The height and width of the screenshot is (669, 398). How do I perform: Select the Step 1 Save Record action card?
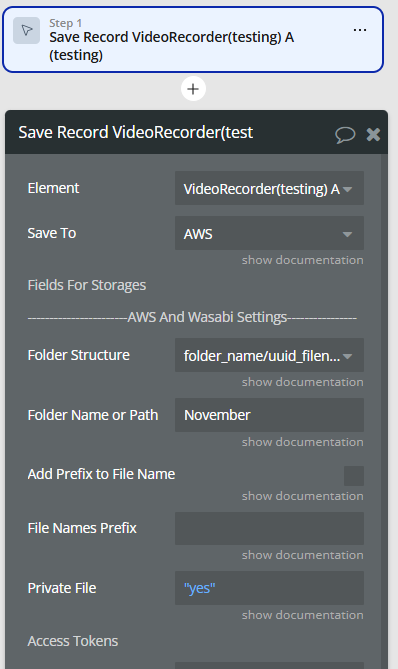click(193, 40)
